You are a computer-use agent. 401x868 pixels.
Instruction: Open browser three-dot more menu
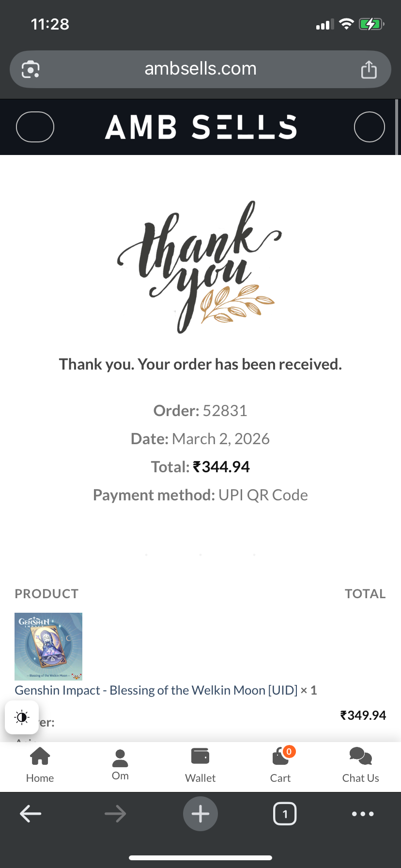363,814
